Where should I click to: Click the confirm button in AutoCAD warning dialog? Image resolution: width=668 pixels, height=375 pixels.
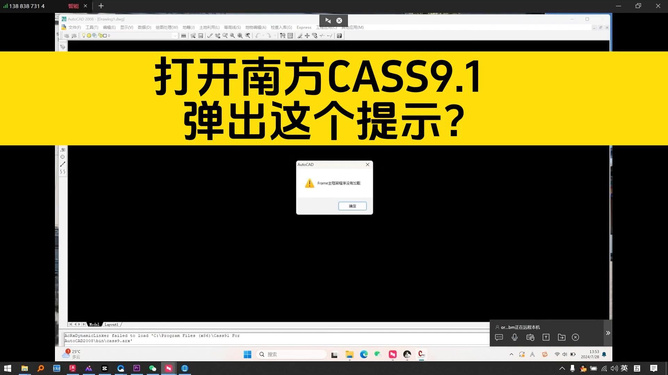point(352,206)
